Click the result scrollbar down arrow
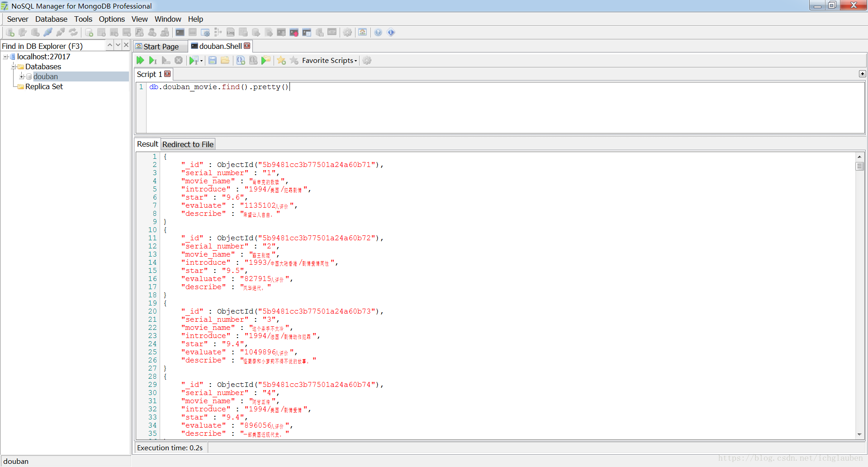The width and height of the screenshot is (868, 467). [859, 434]
